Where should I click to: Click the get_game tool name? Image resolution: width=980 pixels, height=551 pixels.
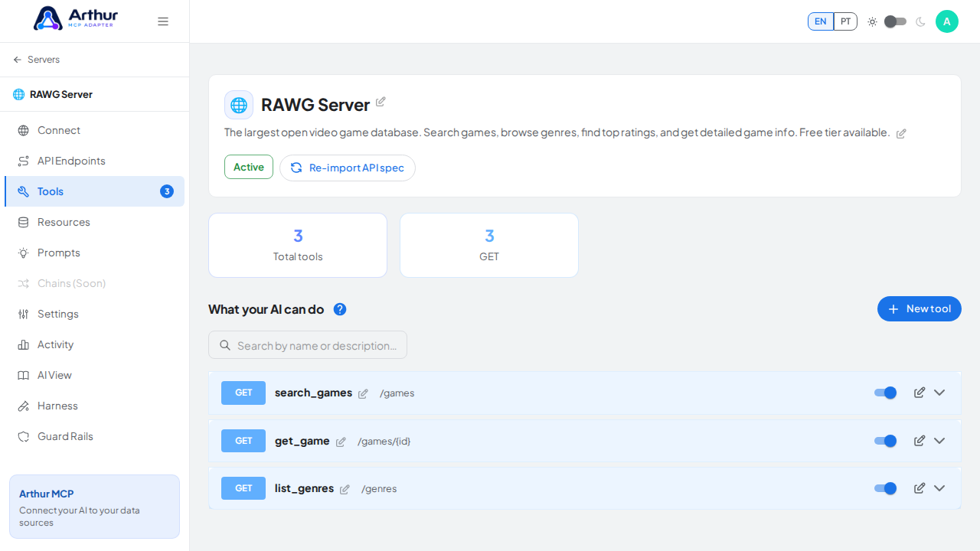302,441
